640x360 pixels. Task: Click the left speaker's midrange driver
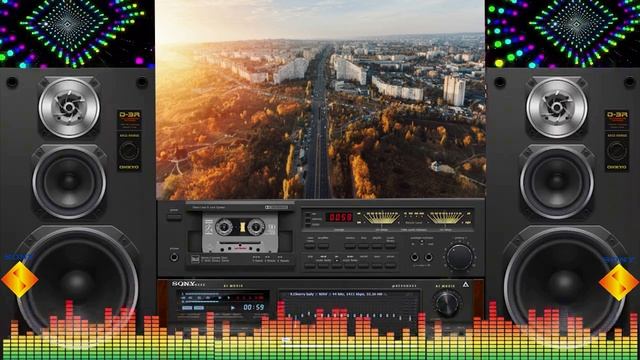tap(69, 182)
